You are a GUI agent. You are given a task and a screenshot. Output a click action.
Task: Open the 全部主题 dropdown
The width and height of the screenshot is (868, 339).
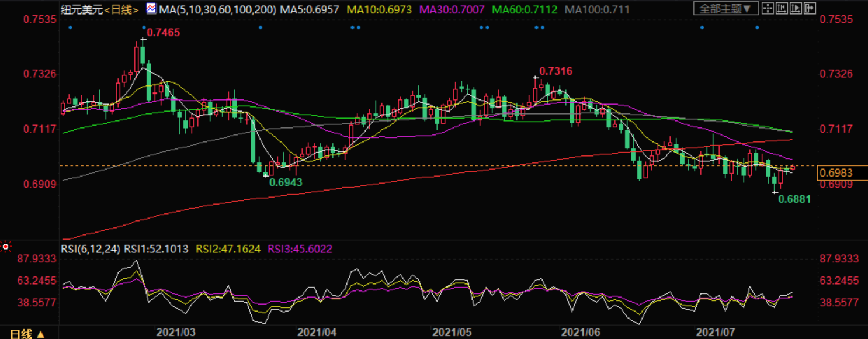[726, 9]
